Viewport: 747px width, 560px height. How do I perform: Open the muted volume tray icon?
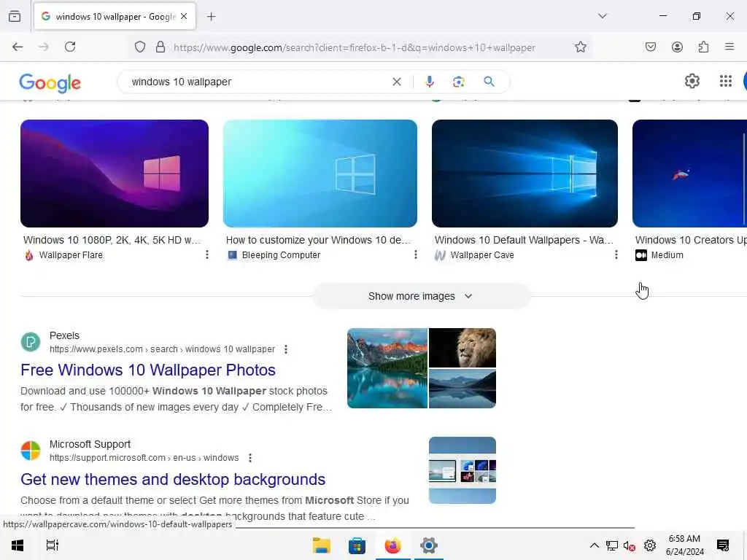(x=630, y=545)
